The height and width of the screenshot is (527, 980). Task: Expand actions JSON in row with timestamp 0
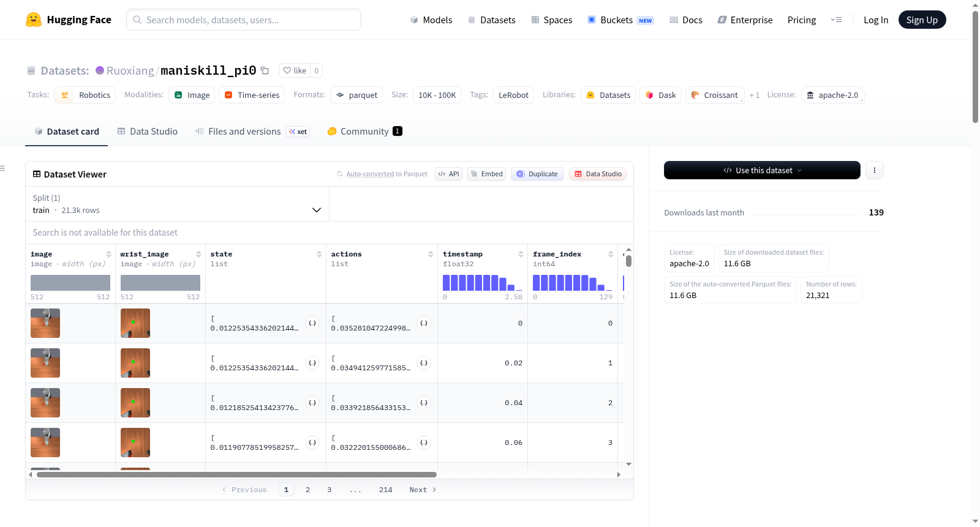424,323
